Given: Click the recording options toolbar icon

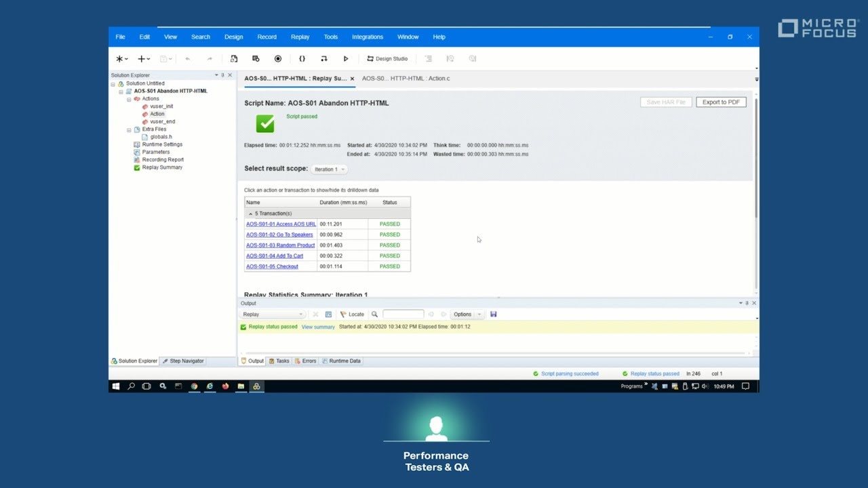Looking at the screenshot, I should [256, 59].
